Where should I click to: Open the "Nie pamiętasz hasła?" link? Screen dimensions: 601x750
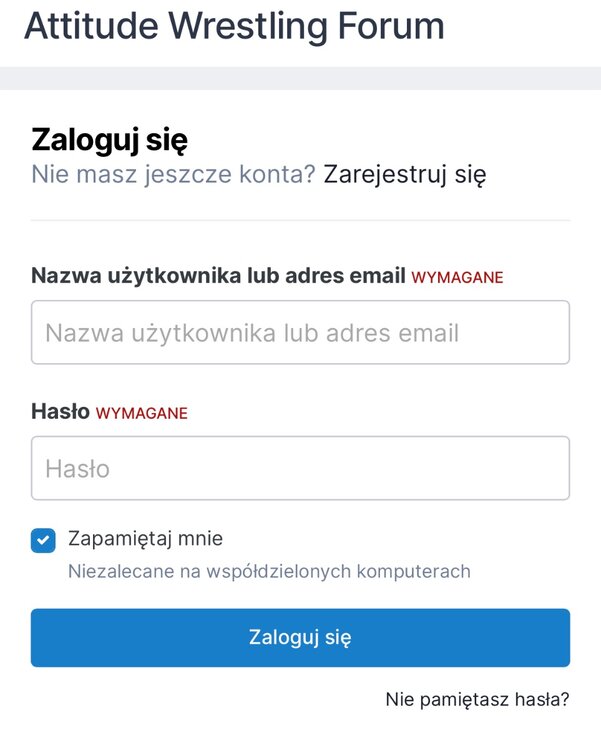477,699
